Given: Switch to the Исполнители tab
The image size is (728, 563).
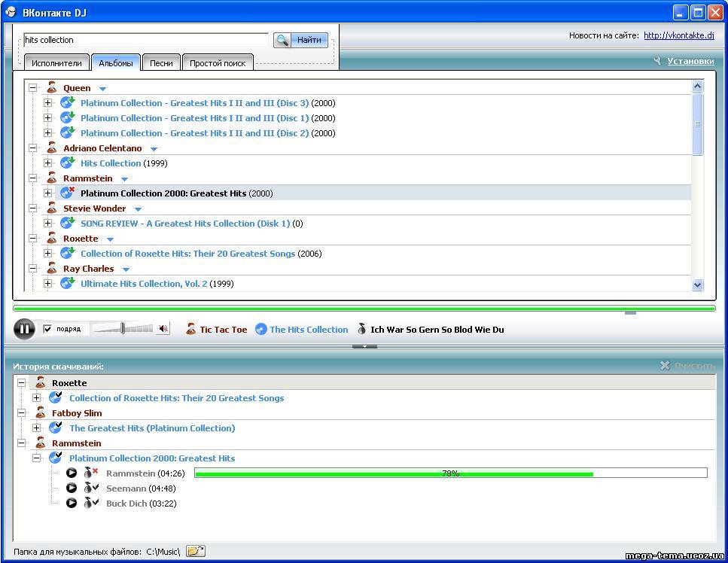Looking at the screenshot, I should click(56, 62).
